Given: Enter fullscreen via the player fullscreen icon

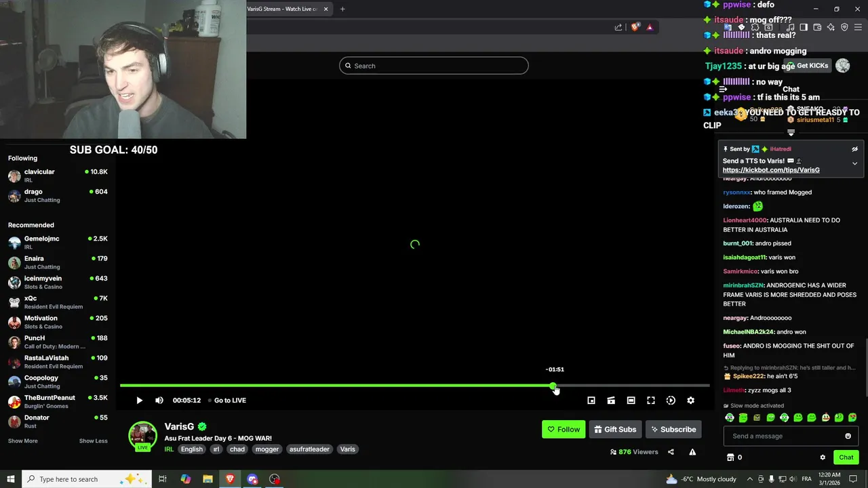Looking at the screenshot, I should pyautogui.click(x=651, y=401).
